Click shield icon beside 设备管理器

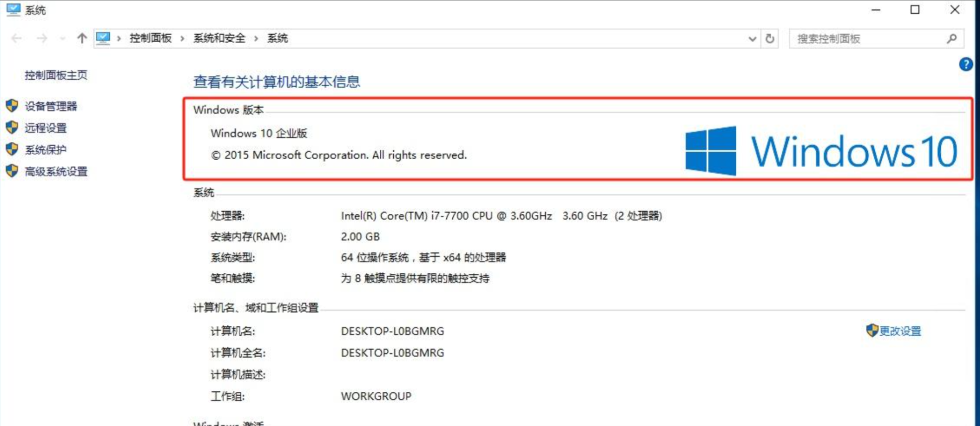pyautogui.click(x=12, y=106)
